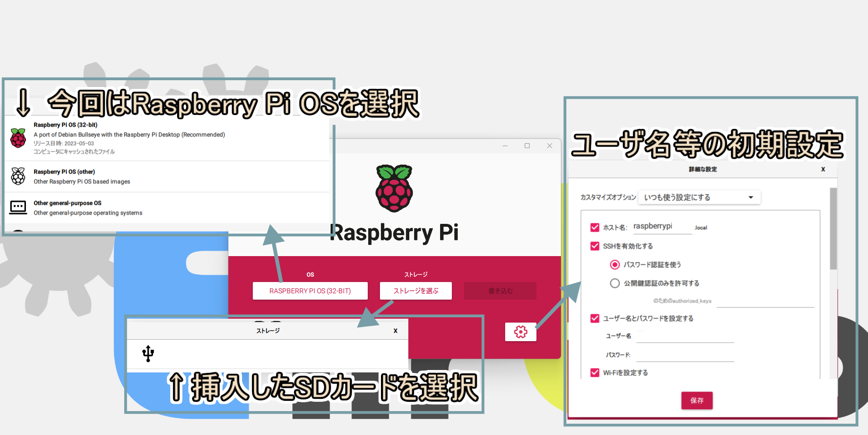This screenshot has height=435, width=868.
Task: Open advanced settings with the gear icon
Action: 520,332
